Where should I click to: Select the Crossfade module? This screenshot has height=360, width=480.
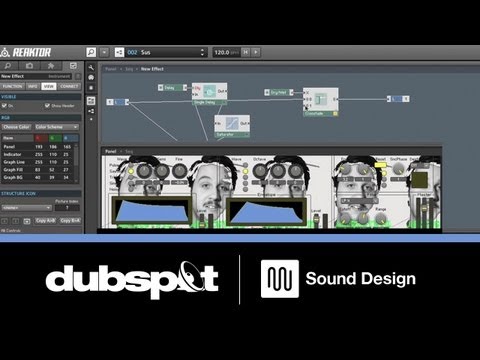pyautogui.click(x=321, y=102)
